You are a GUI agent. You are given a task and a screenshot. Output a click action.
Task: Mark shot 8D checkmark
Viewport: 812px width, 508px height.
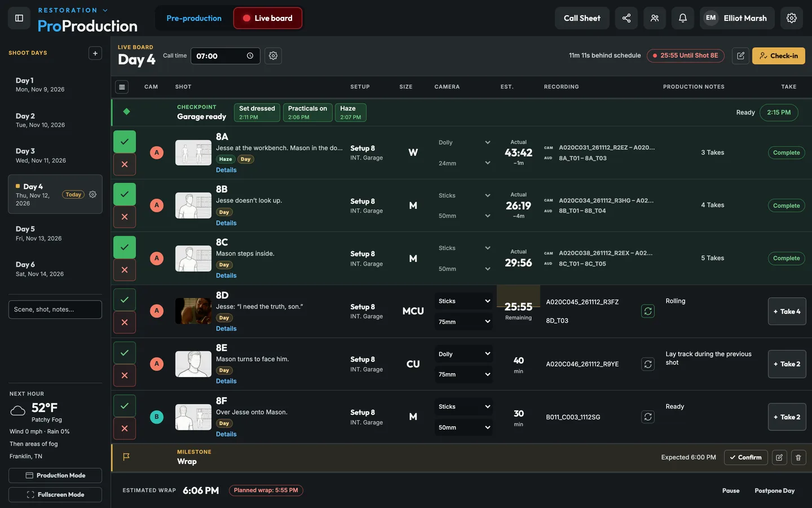point(125,300)
